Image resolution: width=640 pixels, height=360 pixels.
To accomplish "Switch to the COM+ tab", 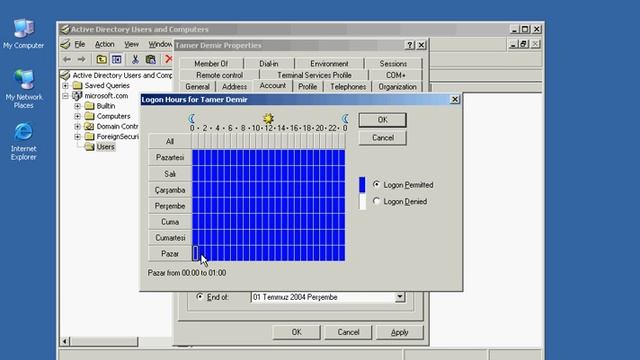I will click(396, 75).
